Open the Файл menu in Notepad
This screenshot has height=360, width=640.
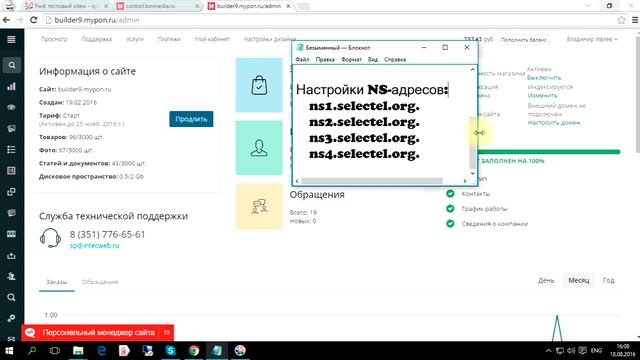(302, 60)
